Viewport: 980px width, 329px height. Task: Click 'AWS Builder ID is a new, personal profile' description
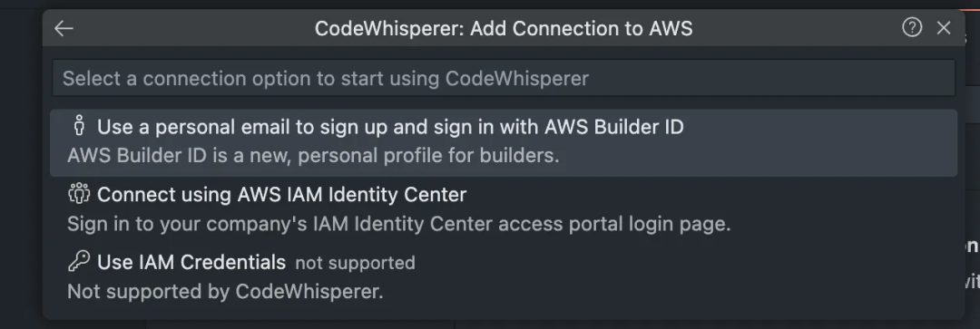[x=313, y=156]
